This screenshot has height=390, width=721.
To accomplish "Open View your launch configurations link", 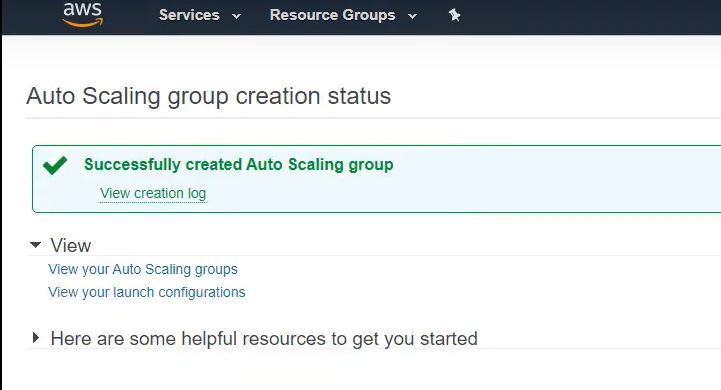I will (147, 292).
